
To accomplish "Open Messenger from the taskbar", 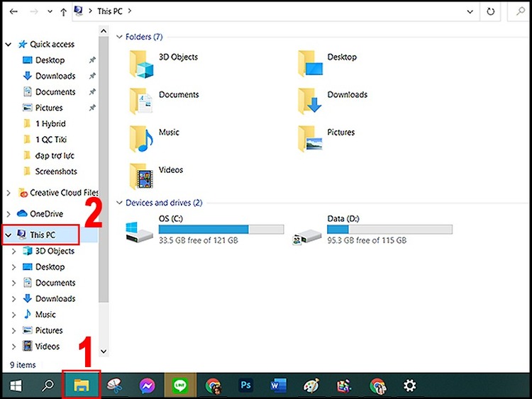I will pyautogui.click(x=148, y=386).
